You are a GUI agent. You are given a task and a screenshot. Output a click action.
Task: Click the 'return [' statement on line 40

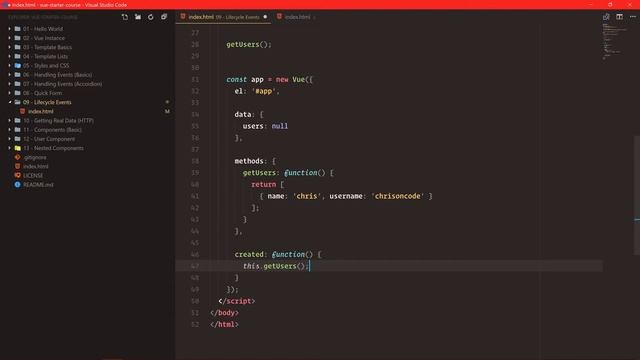[267, 184]
